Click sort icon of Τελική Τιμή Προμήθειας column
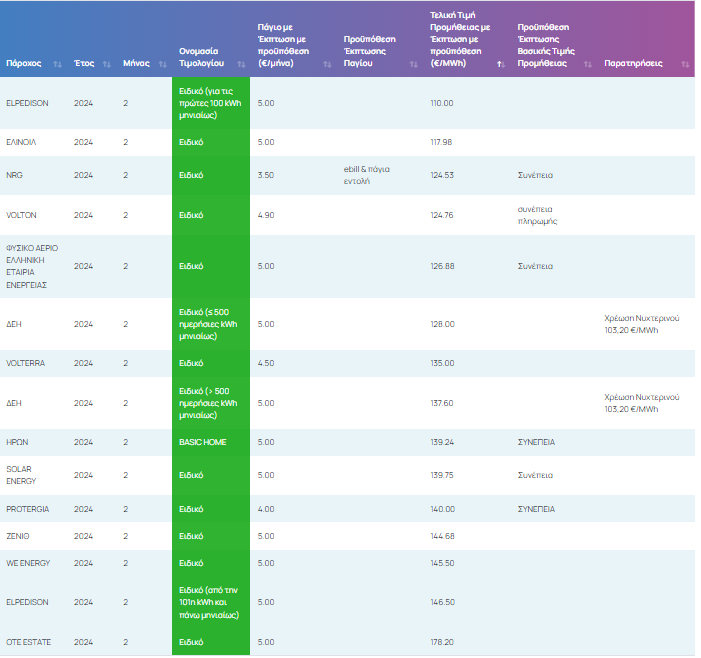 pyautogui.click(x=500, y=63)
